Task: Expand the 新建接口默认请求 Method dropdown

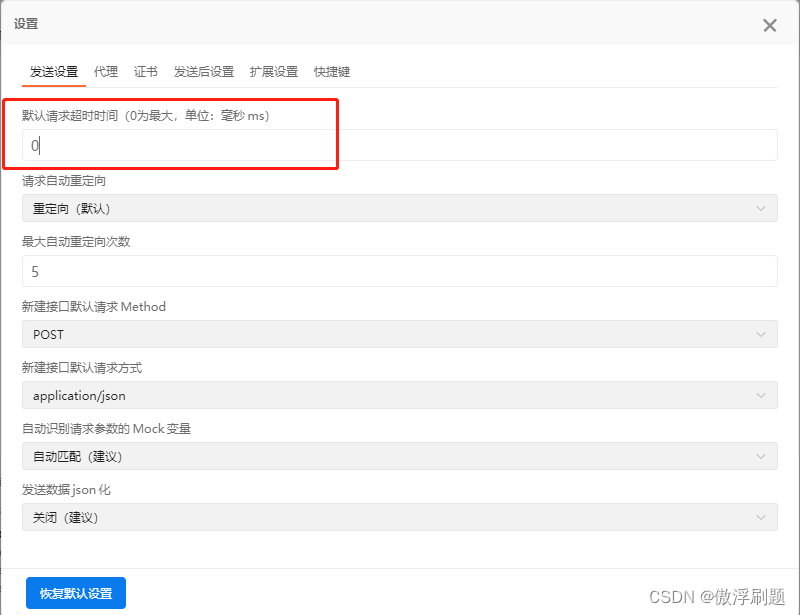Action: (x=400, y=334)
